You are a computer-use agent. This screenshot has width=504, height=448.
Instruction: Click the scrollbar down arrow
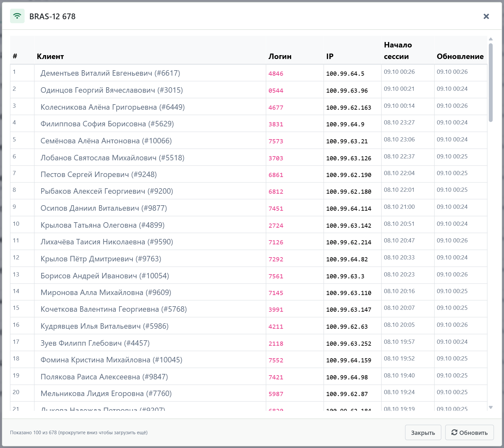click(491, 407)
